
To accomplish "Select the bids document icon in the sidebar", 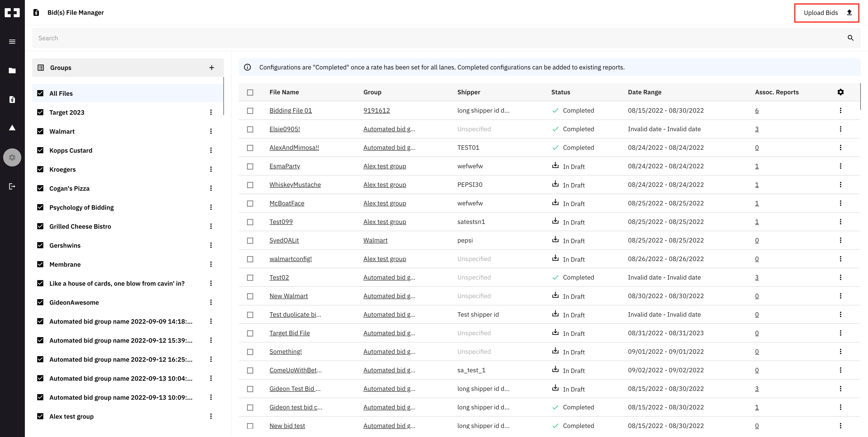I will pyautogui.click(x=12, y=99).
